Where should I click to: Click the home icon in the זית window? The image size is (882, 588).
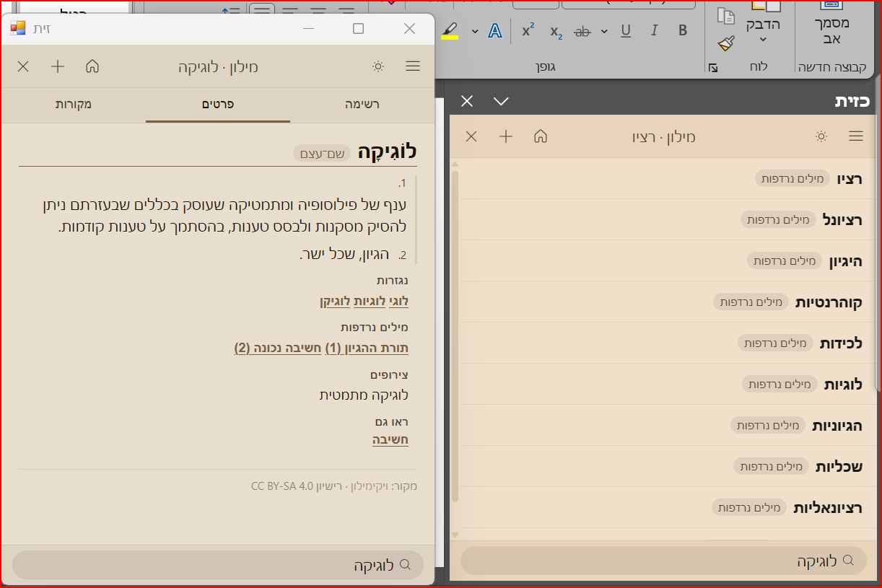tap(92, 66)
